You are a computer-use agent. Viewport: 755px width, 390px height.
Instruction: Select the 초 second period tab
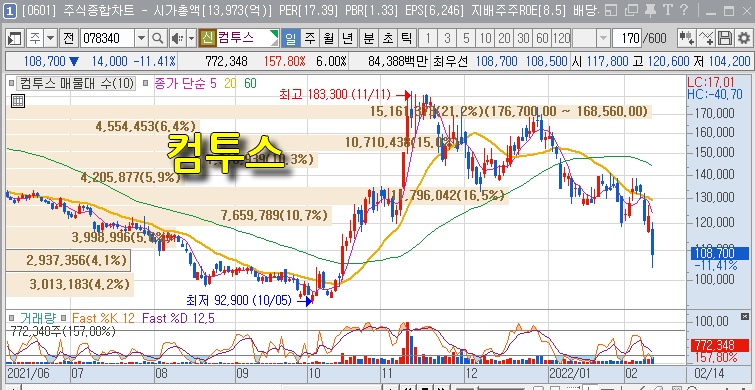[387, 38]
